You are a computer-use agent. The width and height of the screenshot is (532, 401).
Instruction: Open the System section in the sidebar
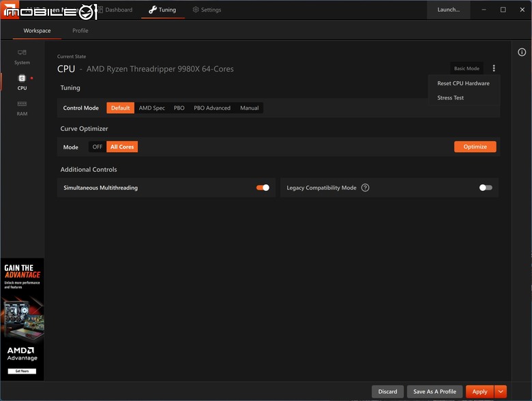22,57
